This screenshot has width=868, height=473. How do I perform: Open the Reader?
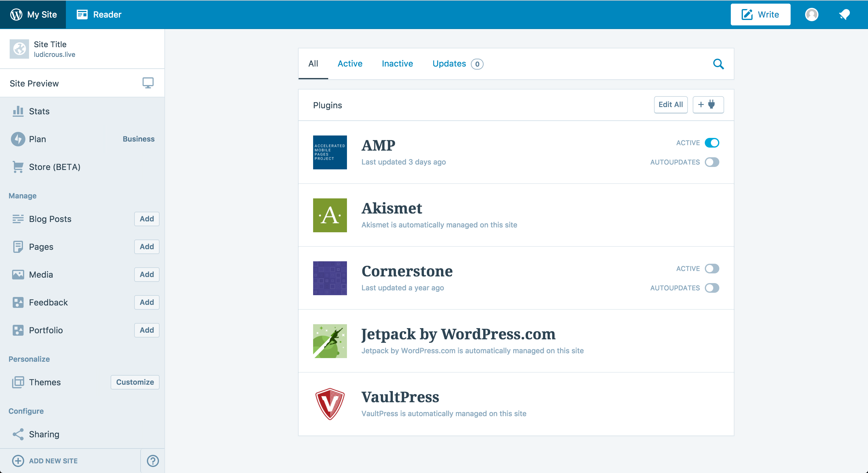tap(99, 15)
